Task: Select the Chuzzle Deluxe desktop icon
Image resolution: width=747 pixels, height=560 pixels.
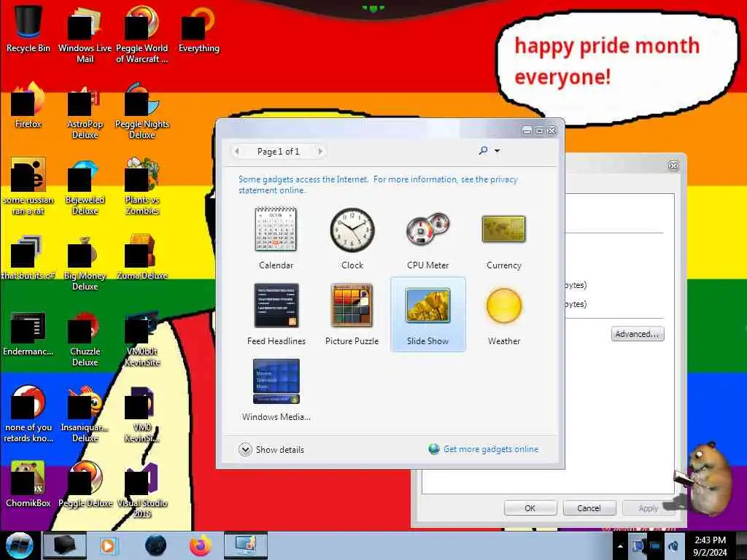Action: click(x=85, y=338)
